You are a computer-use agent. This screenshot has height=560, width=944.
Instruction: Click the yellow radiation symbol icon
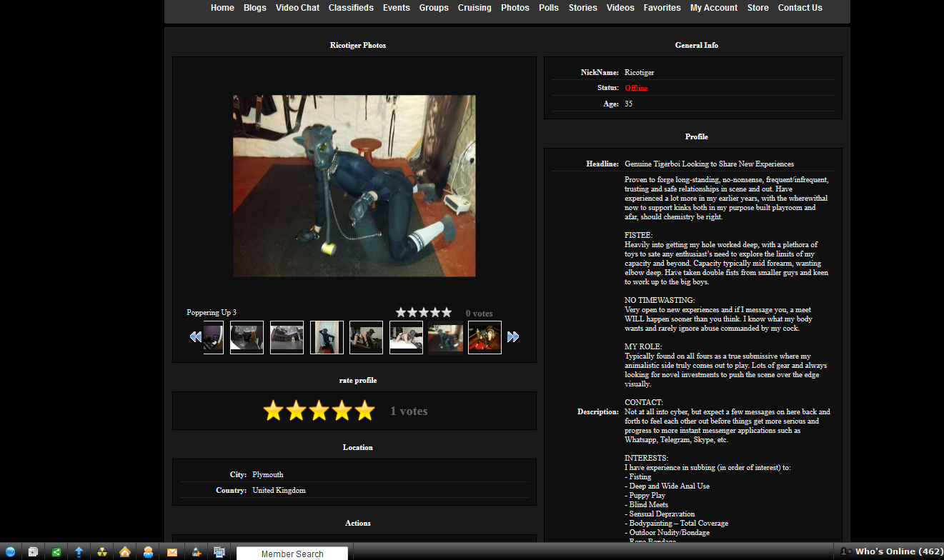(102, 551)
